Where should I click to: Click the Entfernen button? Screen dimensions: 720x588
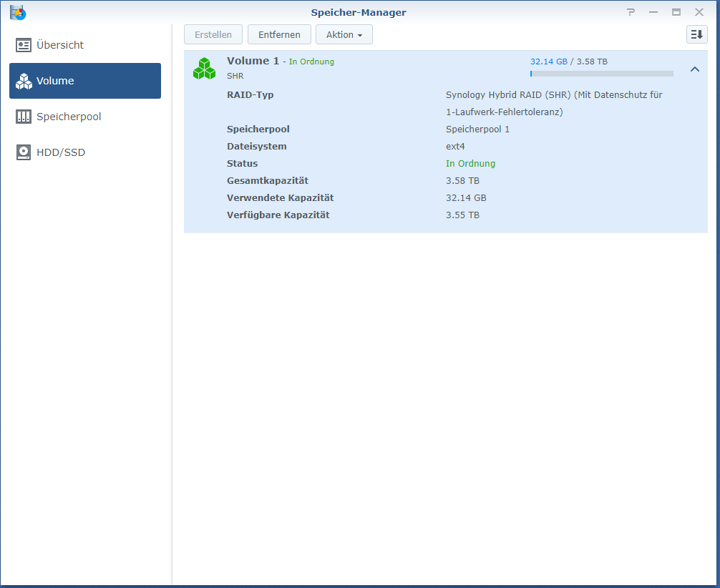tap(279, 34)
